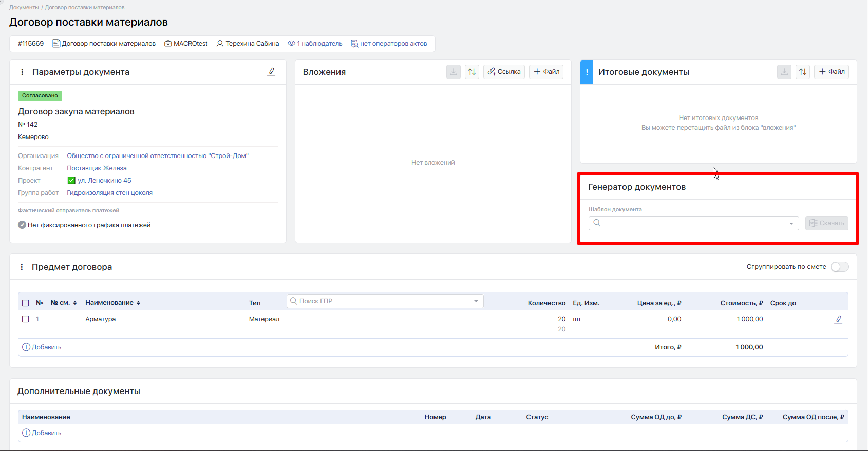Click sort arrows icon in Вложения panel

click(471, 72)
